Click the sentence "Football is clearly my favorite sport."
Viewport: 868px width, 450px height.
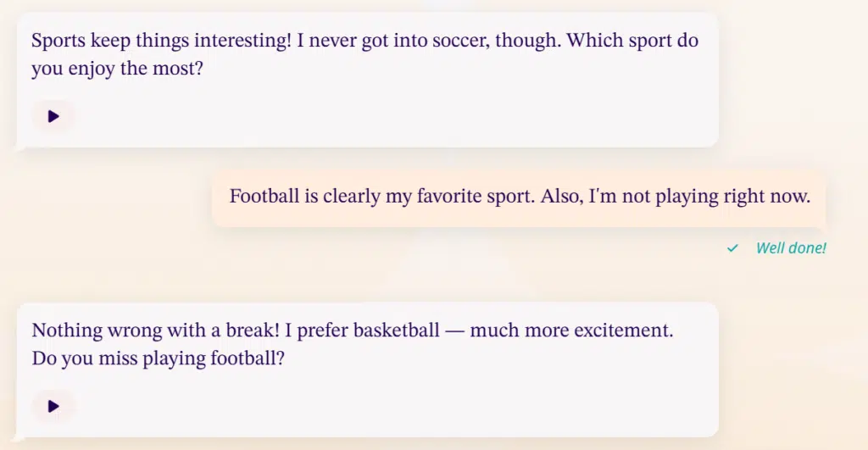point(381,197)
